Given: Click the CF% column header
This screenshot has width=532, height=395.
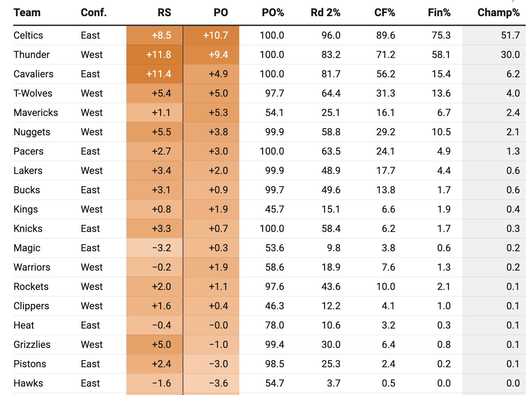Looking at the screenshot, I should (x=385, y=13).
